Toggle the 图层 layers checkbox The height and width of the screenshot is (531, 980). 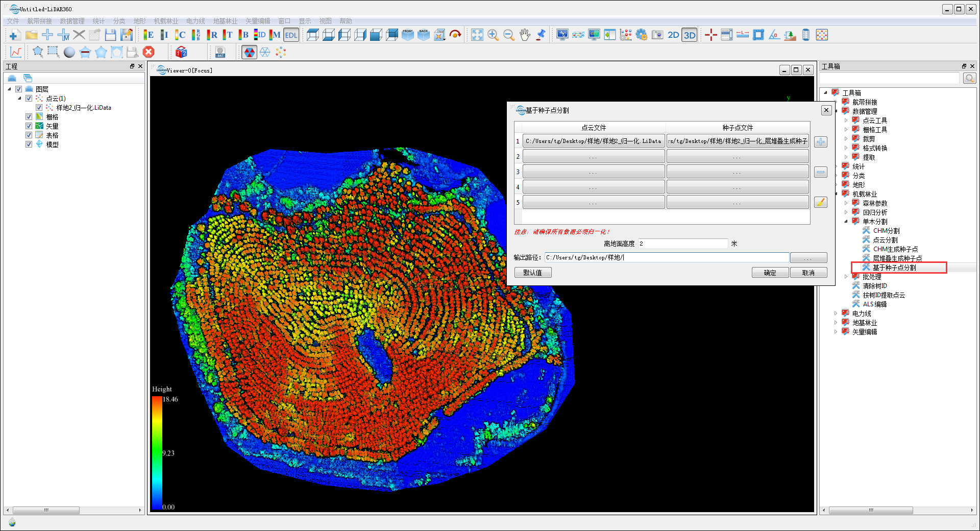click(19, 89)
